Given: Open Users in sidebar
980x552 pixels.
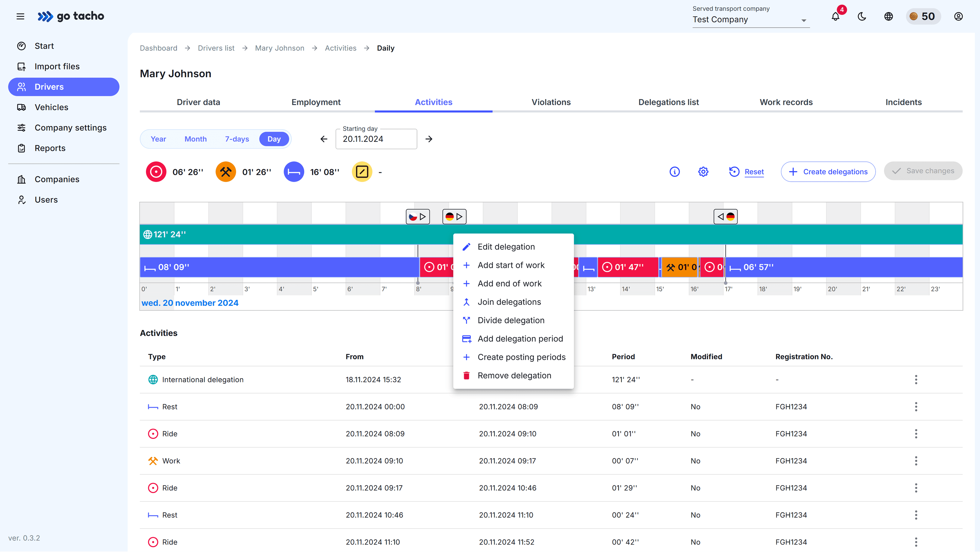Looking at the screenshot, I should (x=64, y=200).
